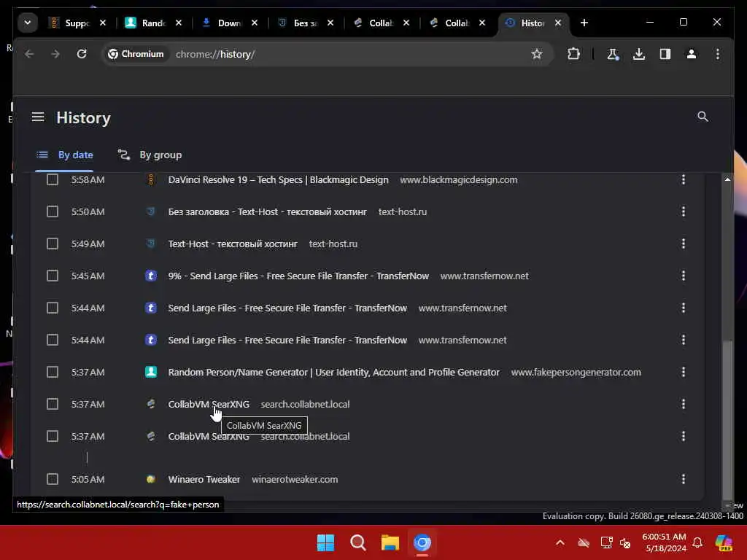Open more actions for Winaero Tweaker entry

coord(683,480)
